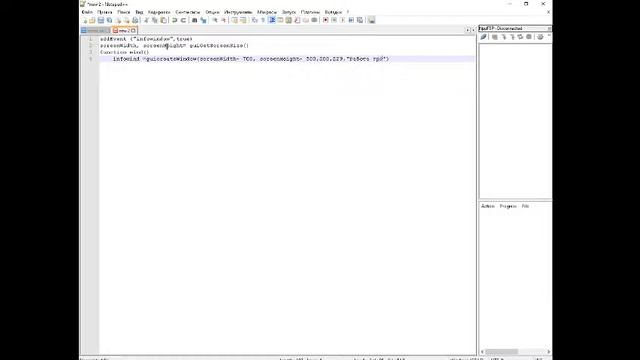This screenshot has width=640, height=360.
Task: Click the File column header
Action: (525, 206)
